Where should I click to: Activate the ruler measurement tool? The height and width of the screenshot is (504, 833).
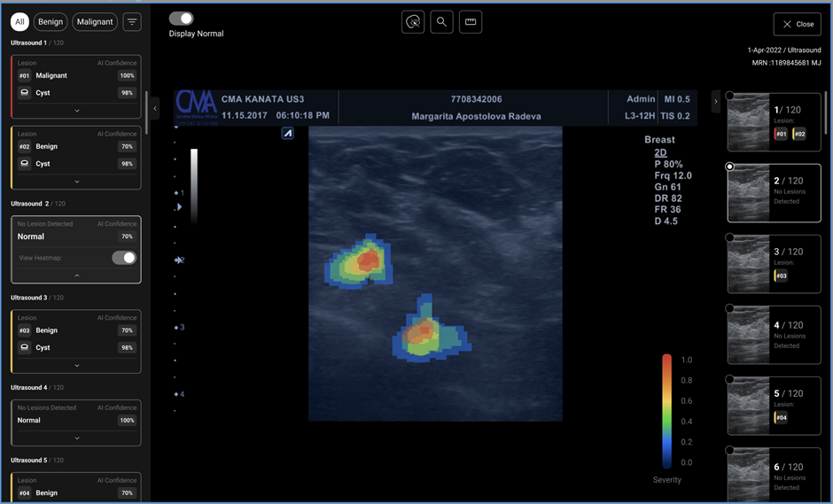coord(471,23)
